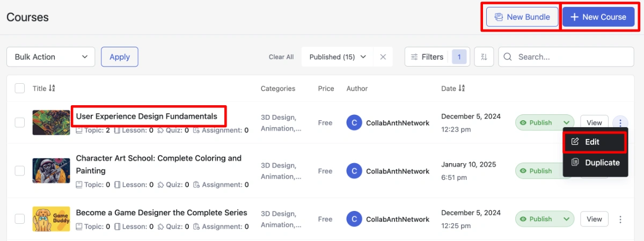
Task: Click Assignment icon under Game Designer course
Action: click(x=196, y=227)
